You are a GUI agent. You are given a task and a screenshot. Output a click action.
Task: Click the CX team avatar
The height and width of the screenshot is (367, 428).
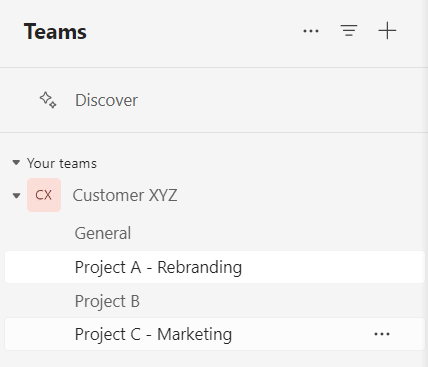(44, 195)
